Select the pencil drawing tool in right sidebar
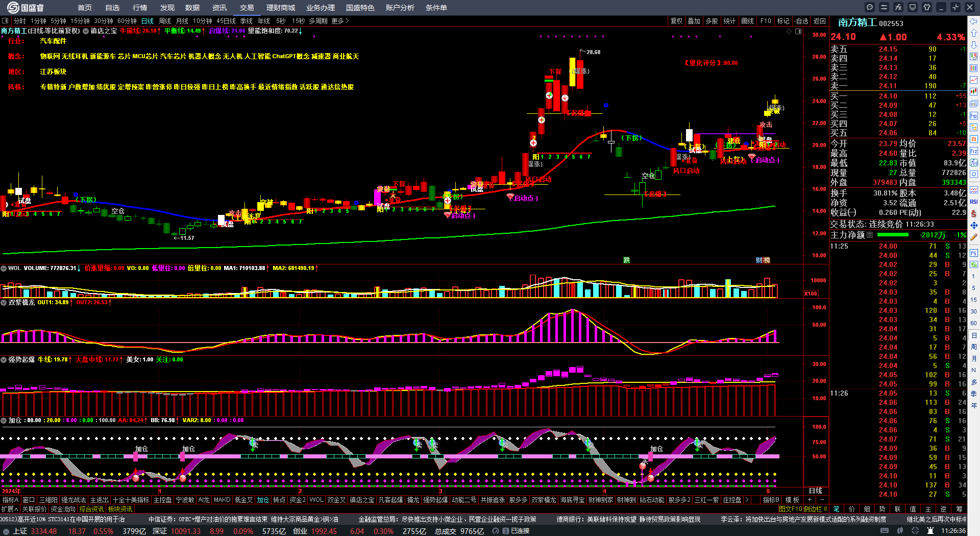The image size is (980, 536). pyautogui.click(x=974, y=237)
